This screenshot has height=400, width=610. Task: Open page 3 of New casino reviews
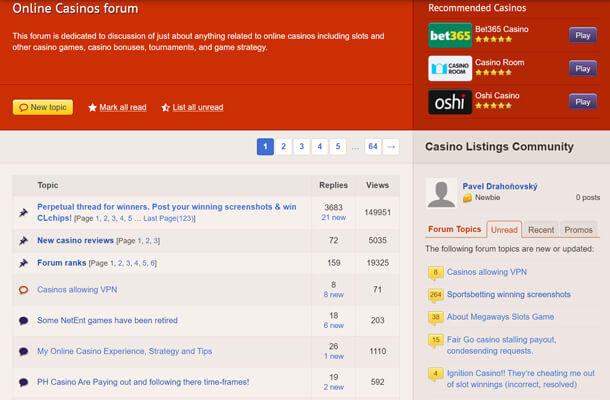(x=156, y=241)
